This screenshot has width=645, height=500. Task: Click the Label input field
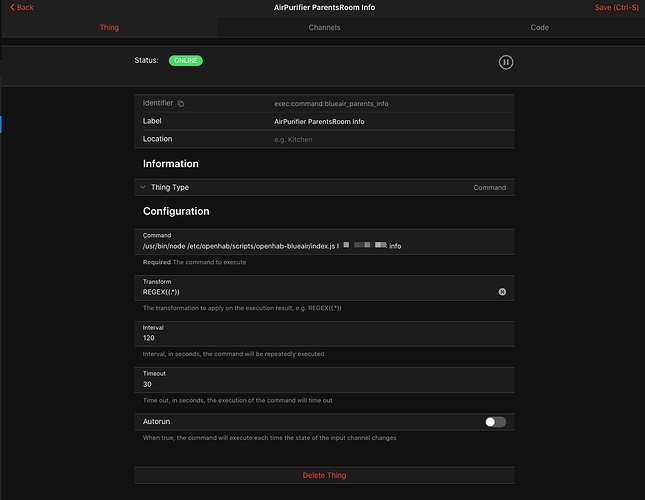tap(390, 121)
